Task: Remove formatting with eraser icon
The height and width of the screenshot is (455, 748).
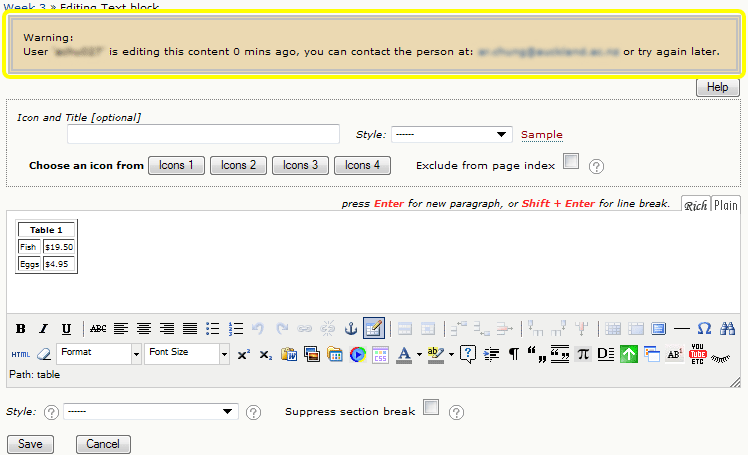Action: [43, 354]
